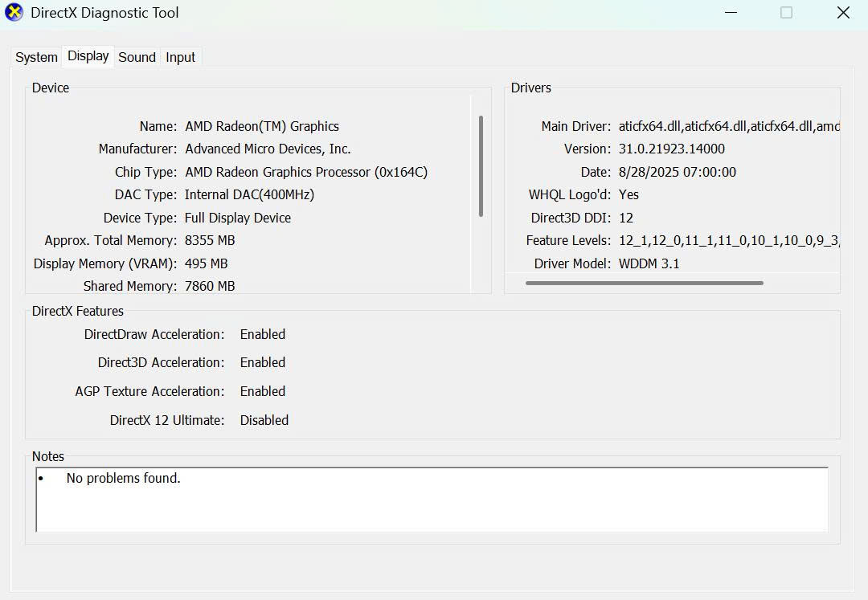Click the Driver Model label

point(572,264)
